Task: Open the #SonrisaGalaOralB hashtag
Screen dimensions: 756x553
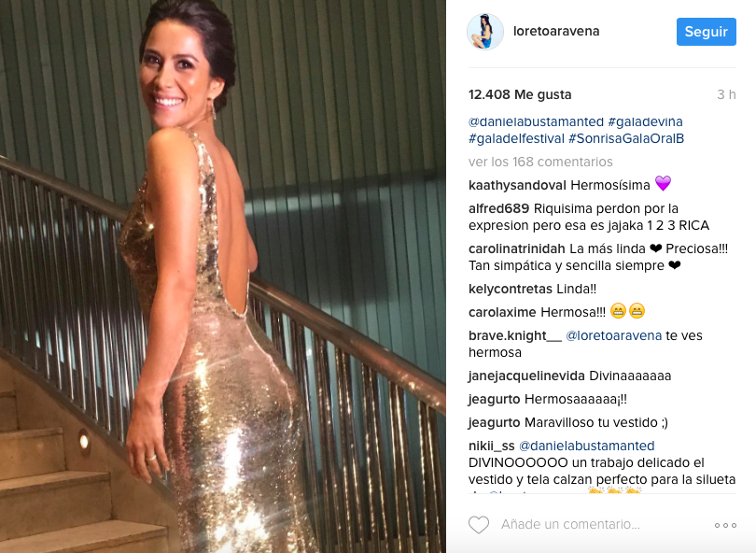Action: pyautogui.click(x=626, y=138)
